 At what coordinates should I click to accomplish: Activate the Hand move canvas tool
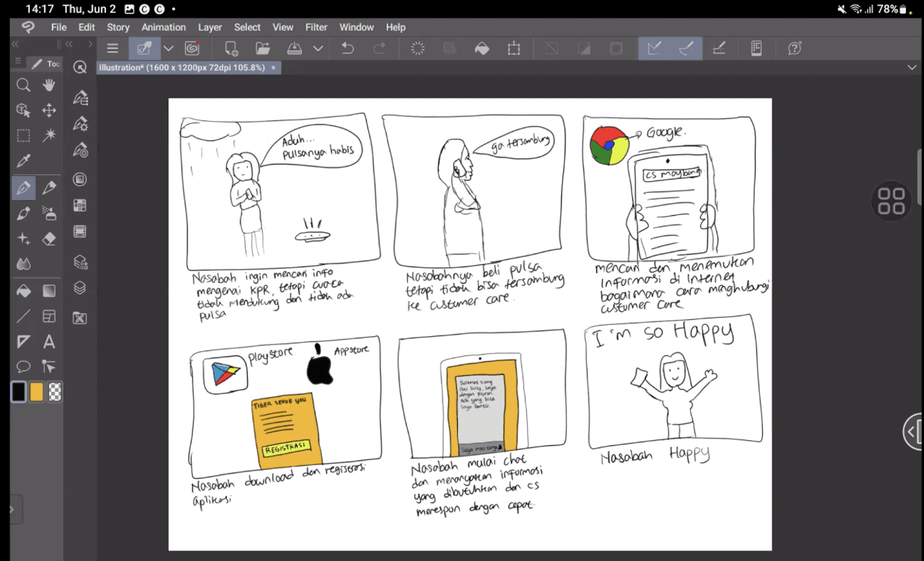click(49, 85)
